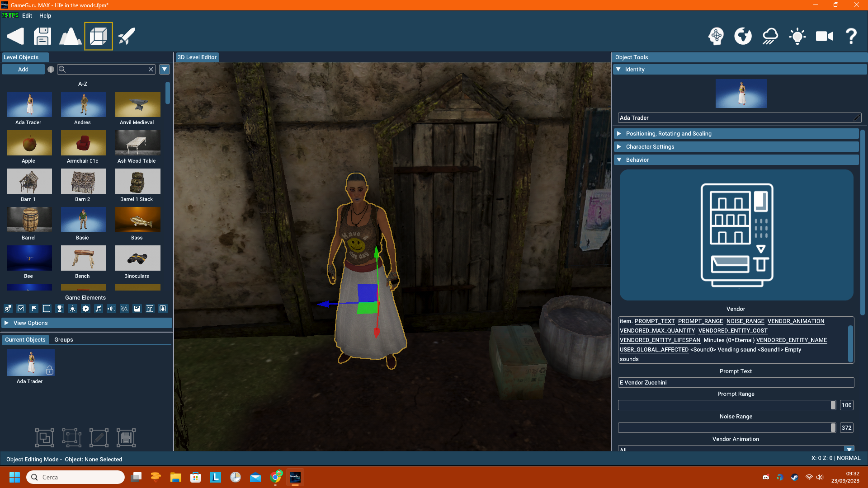This screenshot has width=868, height=488.
Task: Select the flag icon in Game Elements row
Action: (33, 309)
